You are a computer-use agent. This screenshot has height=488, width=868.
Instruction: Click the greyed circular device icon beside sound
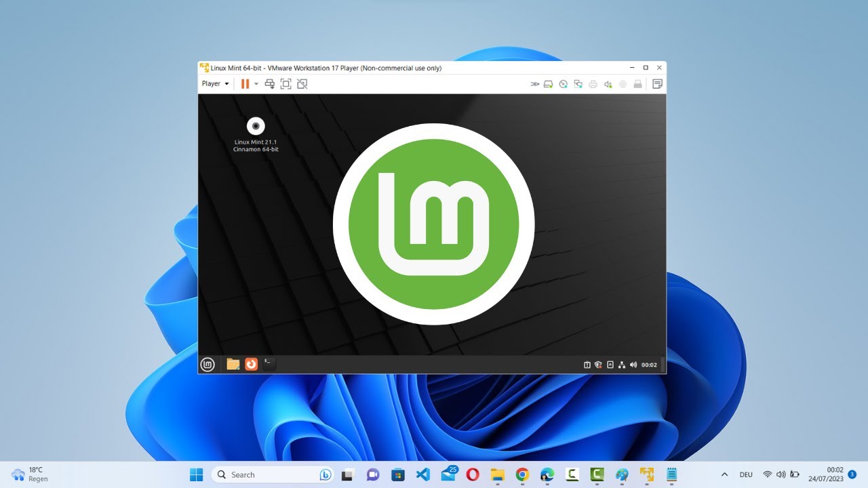pos(623,84)
